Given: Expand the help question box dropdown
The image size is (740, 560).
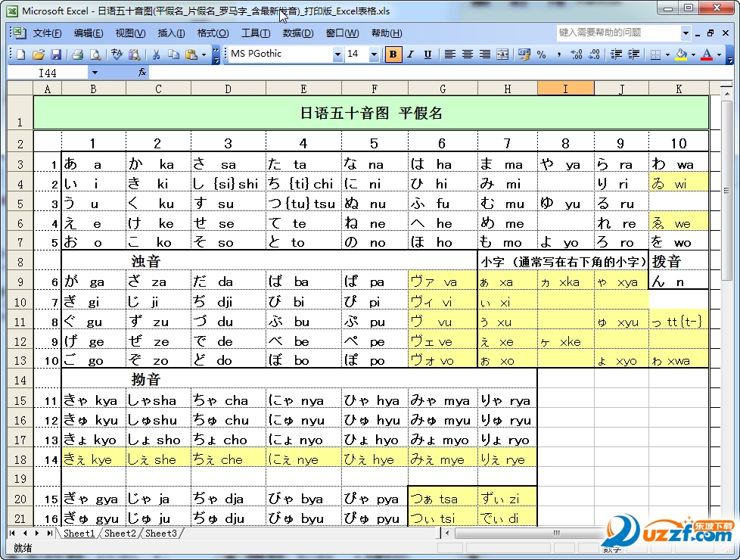Looking at the screenshot, I should pos(686,33).
